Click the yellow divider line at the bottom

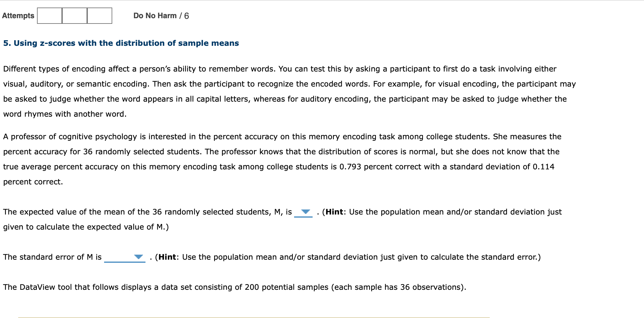[254, 316]
